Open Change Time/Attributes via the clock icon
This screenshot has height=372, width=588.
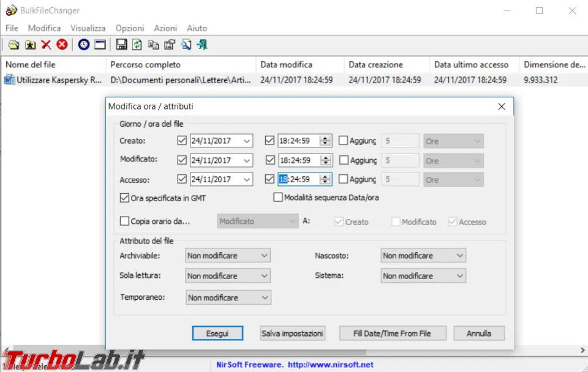pos(84,45)
